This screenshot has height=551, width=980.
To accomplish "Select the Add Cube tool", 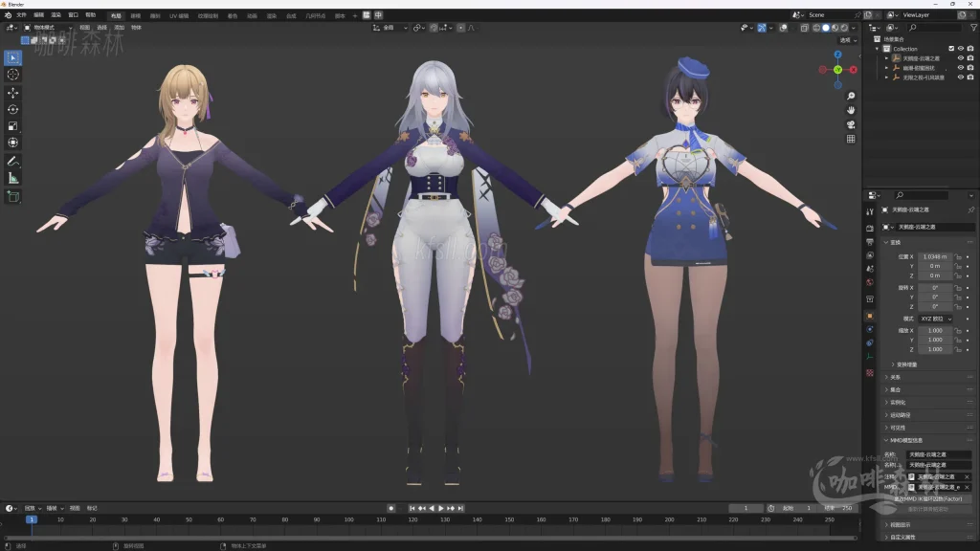I will (x=13, y=197).
